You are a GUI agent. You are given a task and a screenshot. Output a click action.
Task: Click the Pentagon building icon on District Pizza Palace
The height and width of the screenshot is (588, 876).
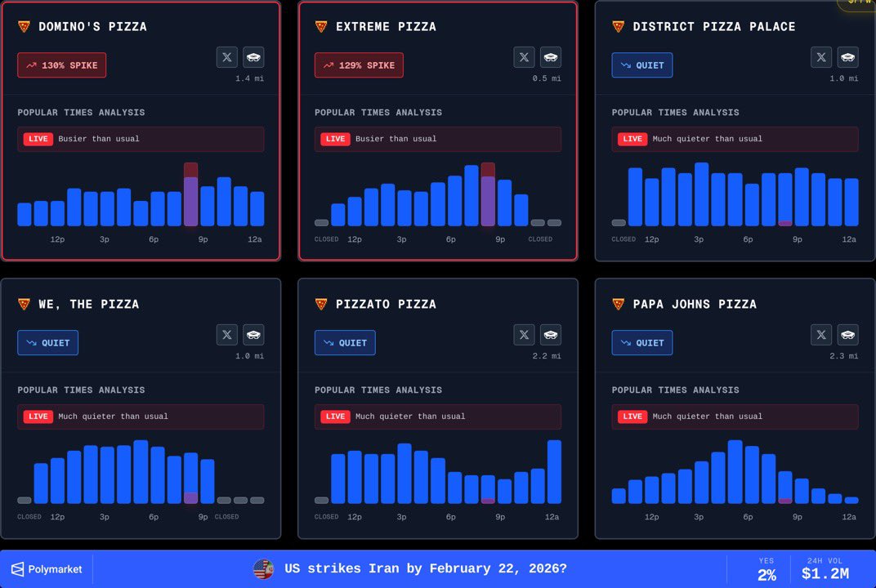848,57
